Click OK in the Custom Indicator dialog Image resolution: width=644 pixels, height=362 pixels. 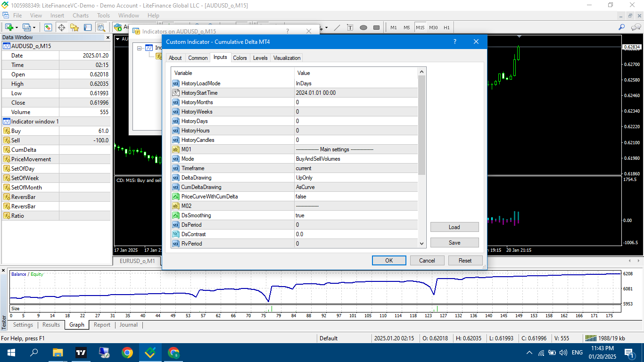(389, 261)
